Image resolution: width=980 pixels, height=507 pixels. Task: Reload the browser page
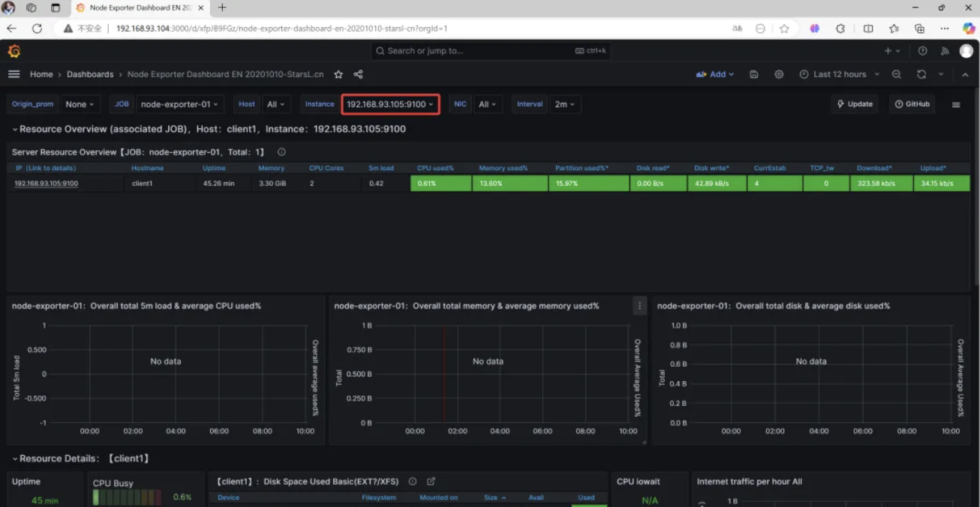pos(37,28)
